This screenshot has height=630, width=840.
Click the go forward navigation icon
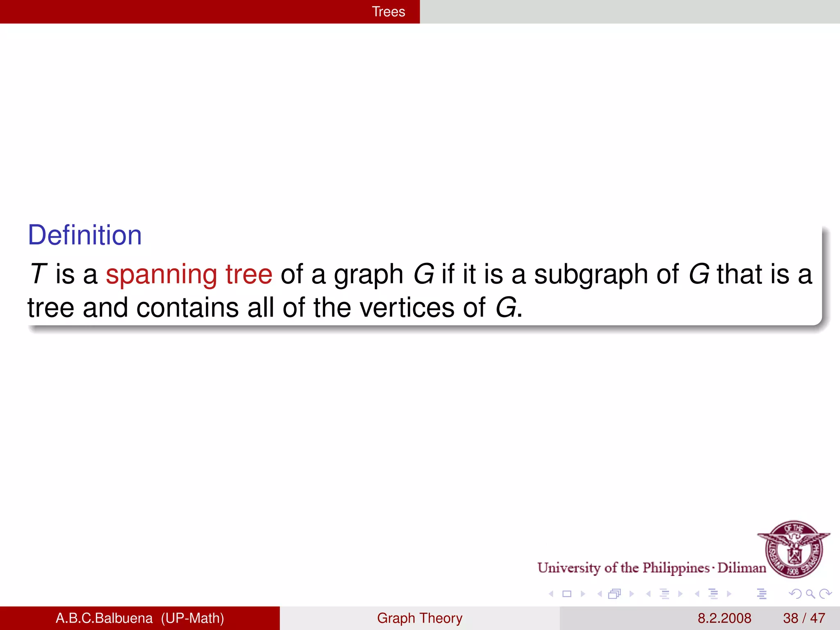coord(825,593)
